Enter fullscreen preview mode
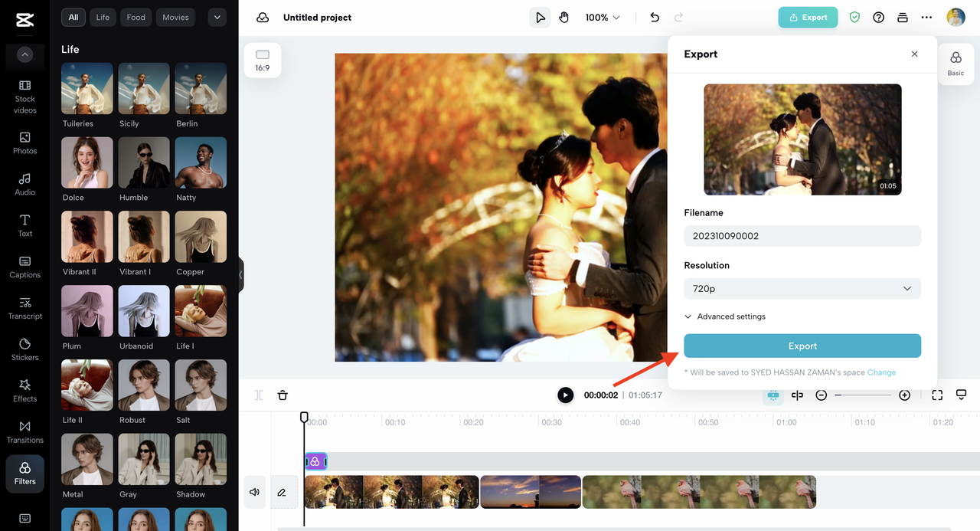This screenshot has height=531, width=980. (937, 395)
